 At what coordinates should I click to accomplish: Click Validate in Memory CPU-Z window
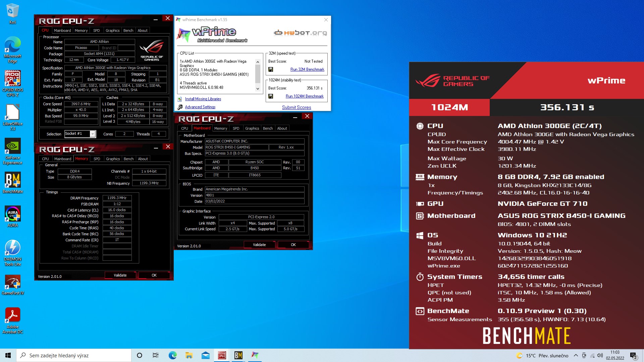(x=120, y=275)
